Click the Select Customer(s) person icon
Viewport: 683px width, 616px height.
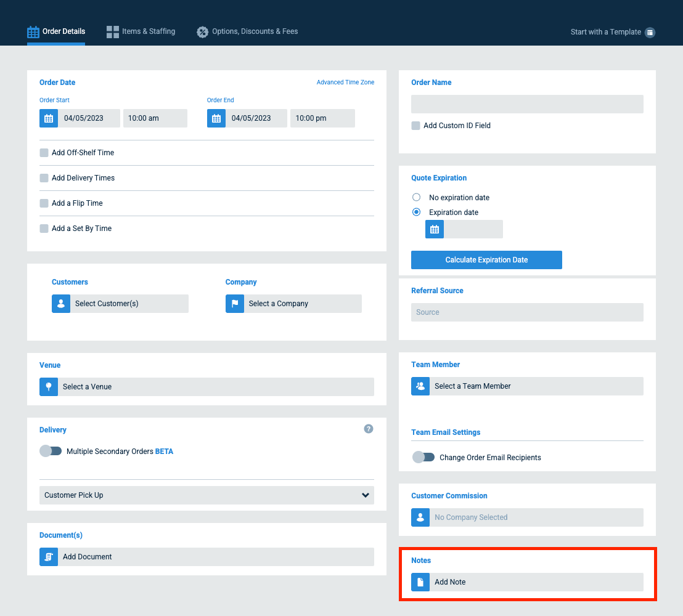pos(60,303)
